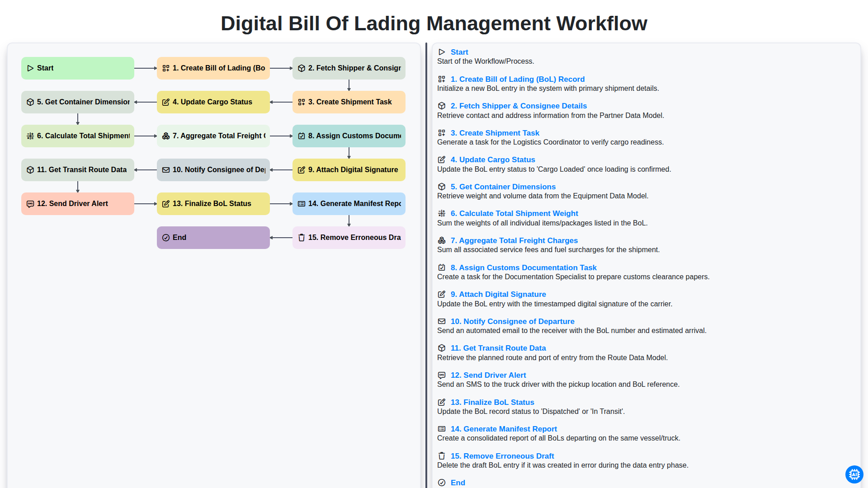868x488 pixels.
Task: Select the Aggregate Total Freight node
Action: tap(213, 136)
